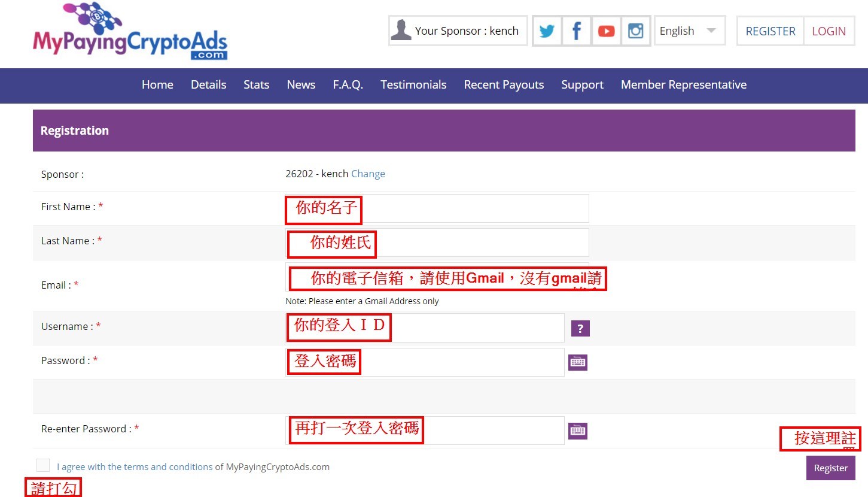Focus the Last Name input field

point(437,243)
